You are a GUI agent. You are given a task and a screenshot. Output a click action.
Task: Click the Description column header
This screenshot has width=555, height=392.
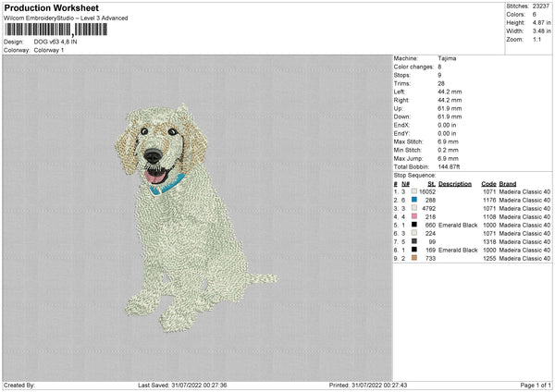(455, 183)
